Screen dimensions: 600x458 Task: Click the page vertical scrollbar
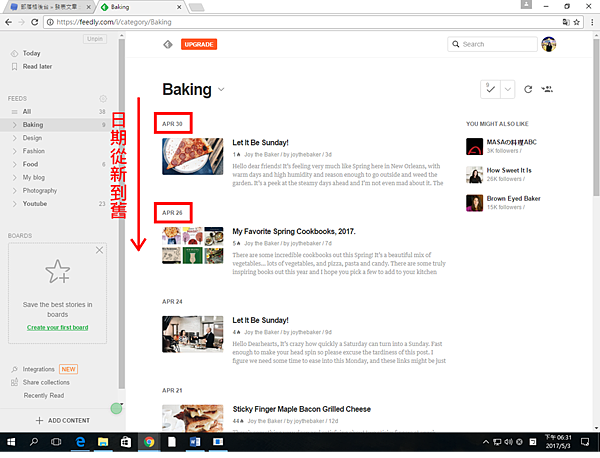(x=596, y=115)
